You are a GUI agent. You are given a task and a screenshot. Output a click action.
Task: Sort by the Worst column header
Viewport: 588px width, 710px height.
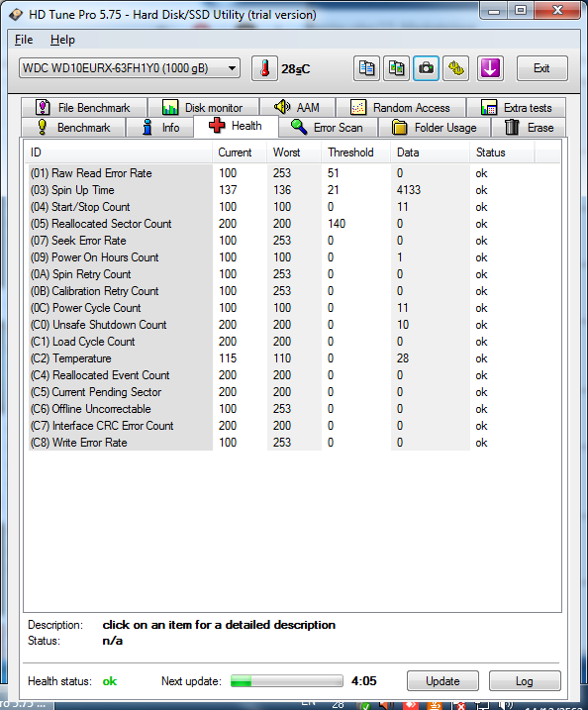[294, 152]
